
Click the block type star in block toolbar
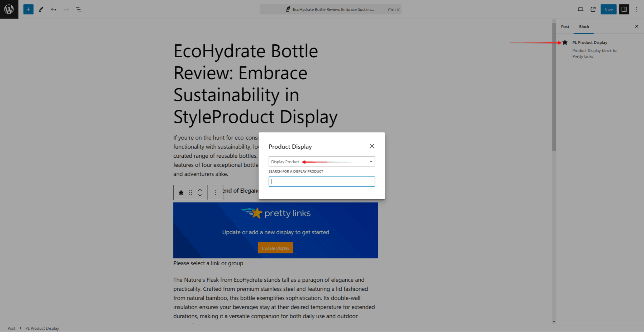pos(181,192)
